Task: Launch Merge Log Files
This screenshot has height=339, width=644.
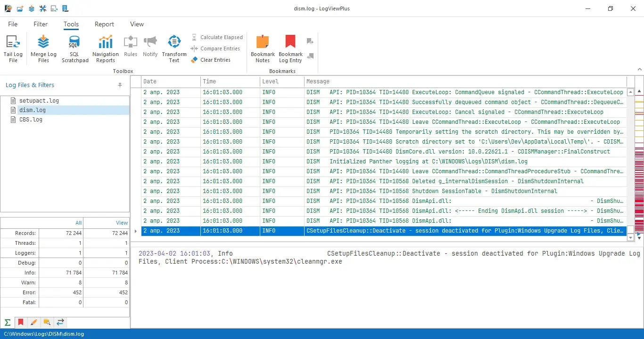Action: 43,49
